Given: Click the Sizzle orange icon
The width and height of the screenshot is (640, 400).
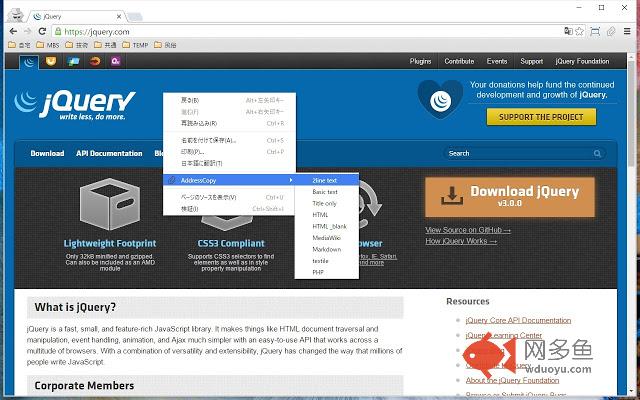Looking at the screenshot, I should tap(95, 61).
